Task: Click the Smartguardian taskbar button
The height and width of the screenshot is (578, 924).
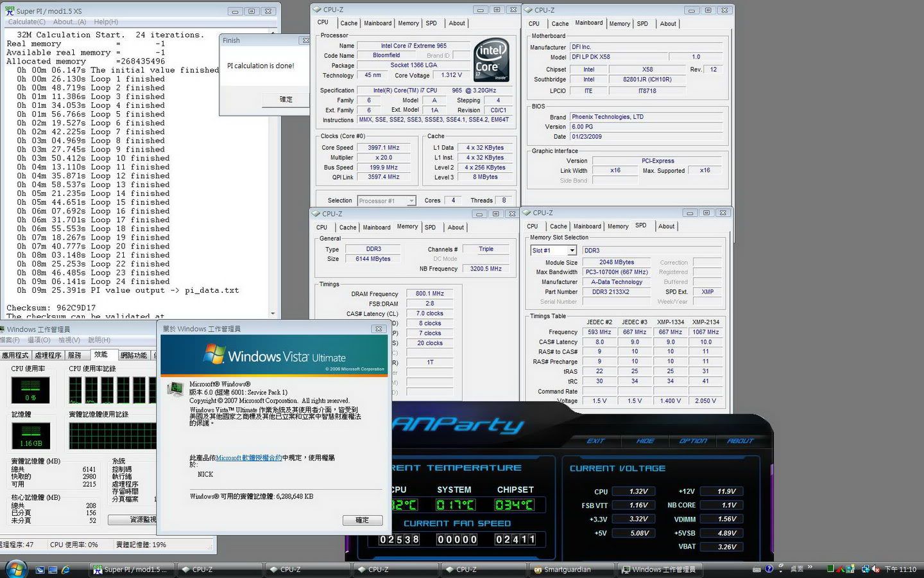Action: tap(573, 570)
